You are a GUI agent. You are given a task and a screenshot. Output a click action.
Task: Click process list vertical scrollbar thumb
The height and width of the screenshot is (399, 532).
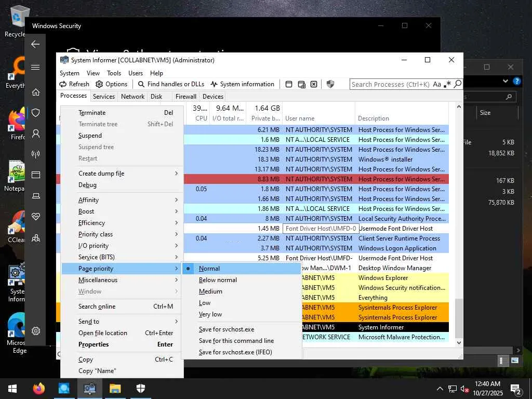click(459, 318)
